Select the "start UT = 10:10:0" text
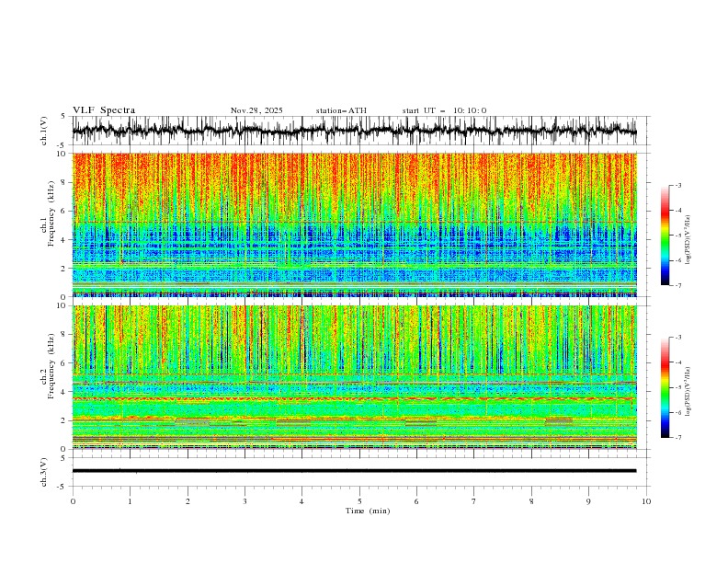The height and width of the screenshot is (563, 728). point(444,110)
